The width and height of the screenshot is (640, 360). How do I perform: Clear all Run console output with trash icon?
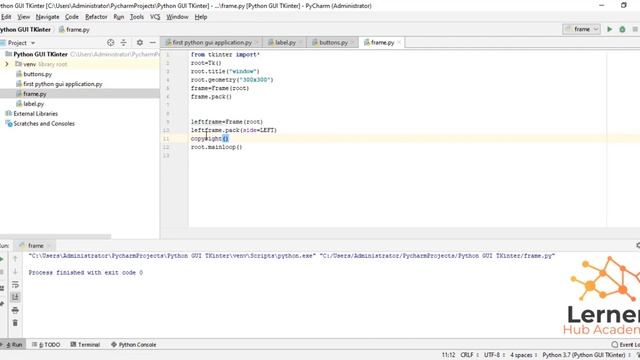[x=15, y=323]
